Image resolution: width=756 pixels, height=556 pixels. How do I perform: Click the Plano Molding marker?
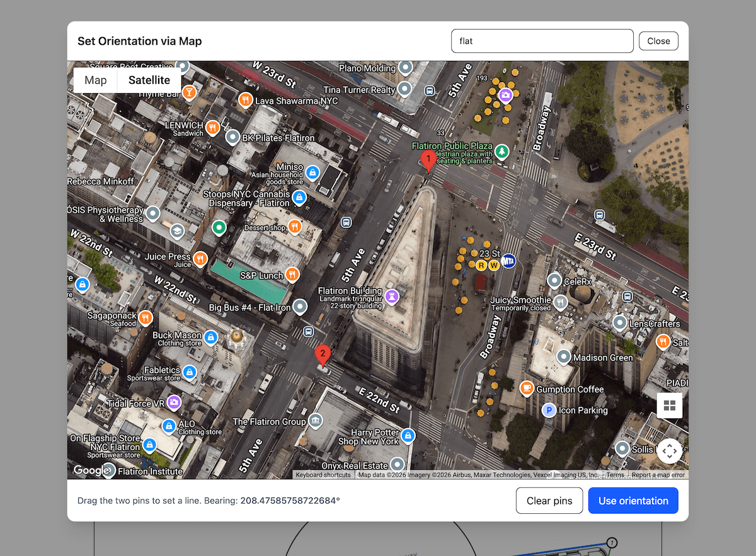[x=406, y=67]
